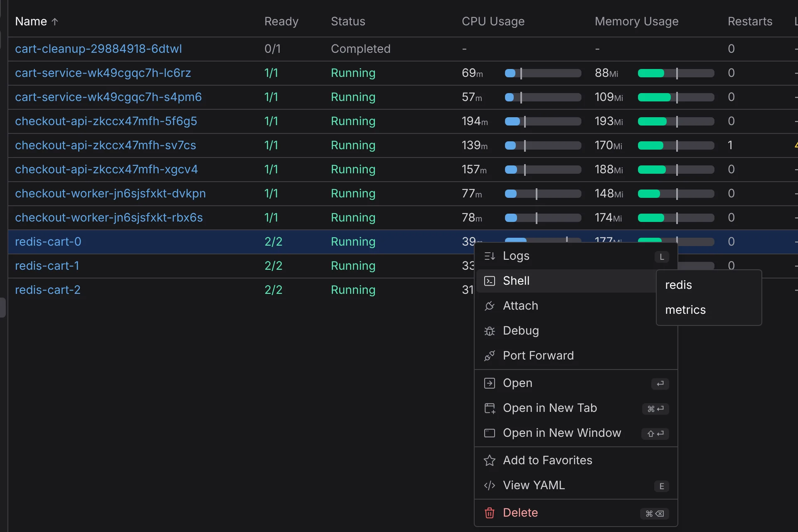This screenshot has width=798, height=532.
Task: Click the 78m CPU value
Action: pyautogui.click(x=472, y=218)
